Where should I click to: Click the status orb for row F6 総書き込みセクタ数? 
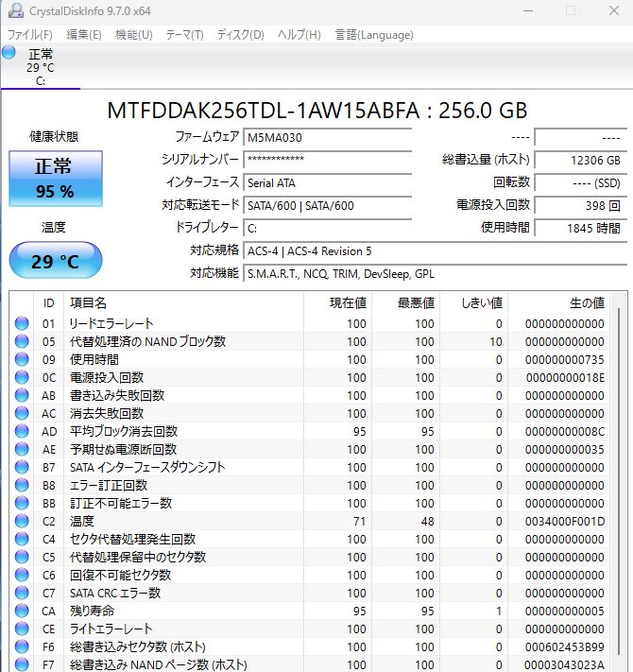[x=22, y=646]
